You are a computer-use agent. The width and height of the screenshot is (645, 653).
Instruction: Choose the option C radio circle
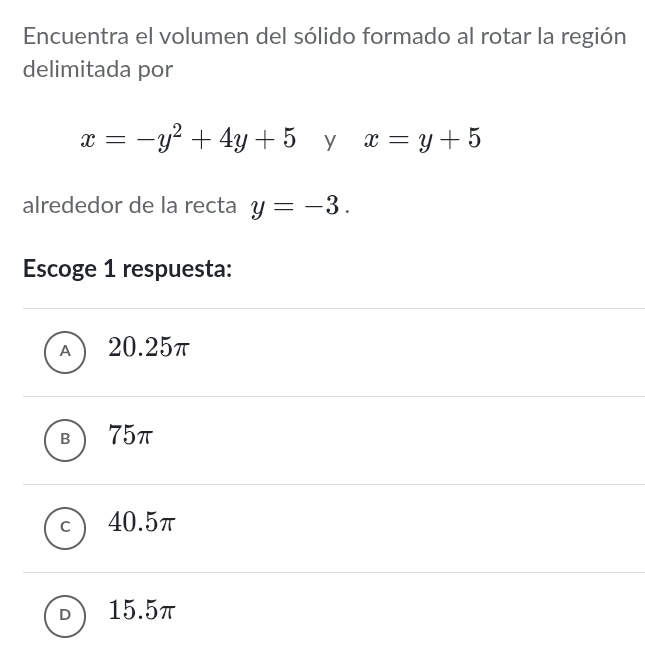coord(65,527)
